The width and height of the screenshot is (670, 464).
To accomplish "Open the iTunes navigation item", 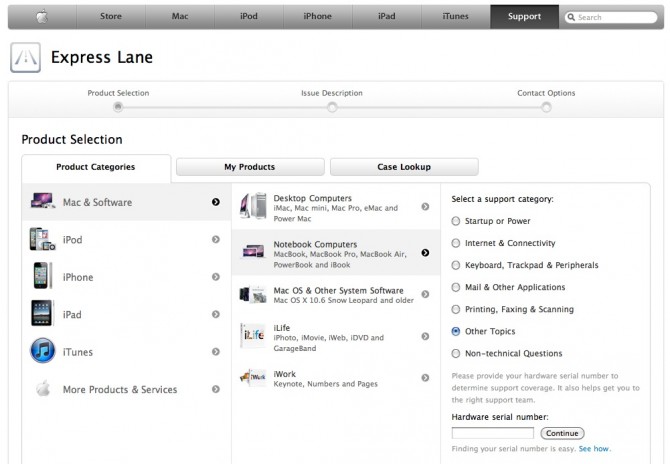I will [x=455, y=17].
